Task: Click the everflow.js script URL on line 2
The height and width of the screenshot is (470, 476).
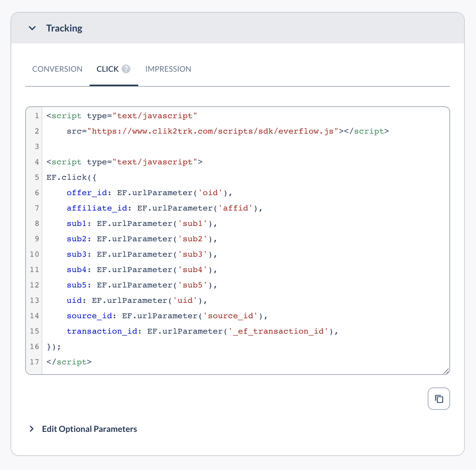Action: pos(212,131)
